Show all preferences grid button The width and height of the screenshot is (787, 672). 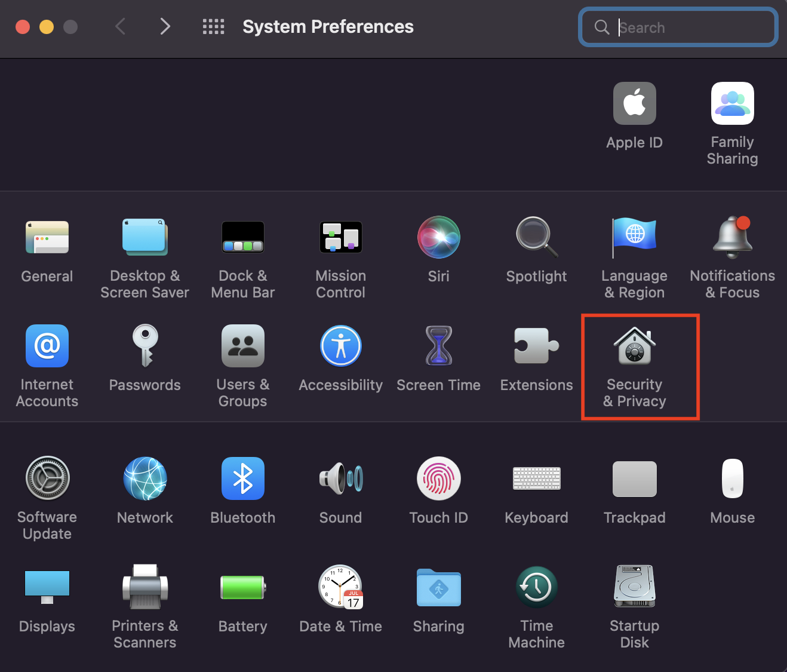pyautogui.click(x=213, y=26)
